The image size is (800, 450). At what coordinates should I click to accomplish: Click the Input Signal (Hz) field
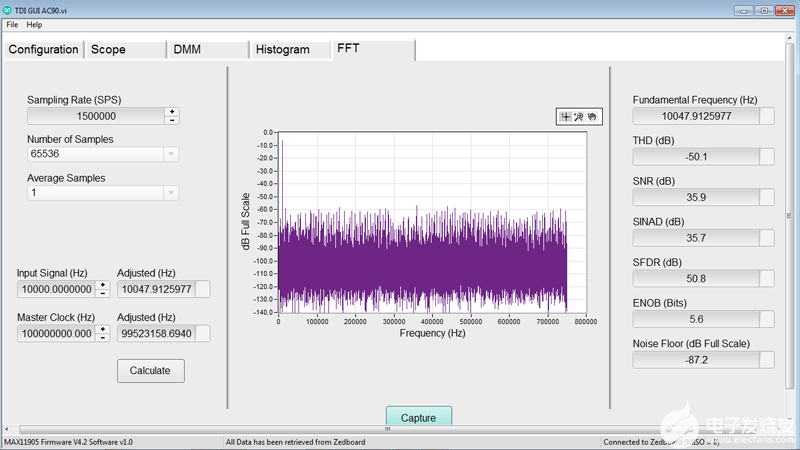point(56,289)
